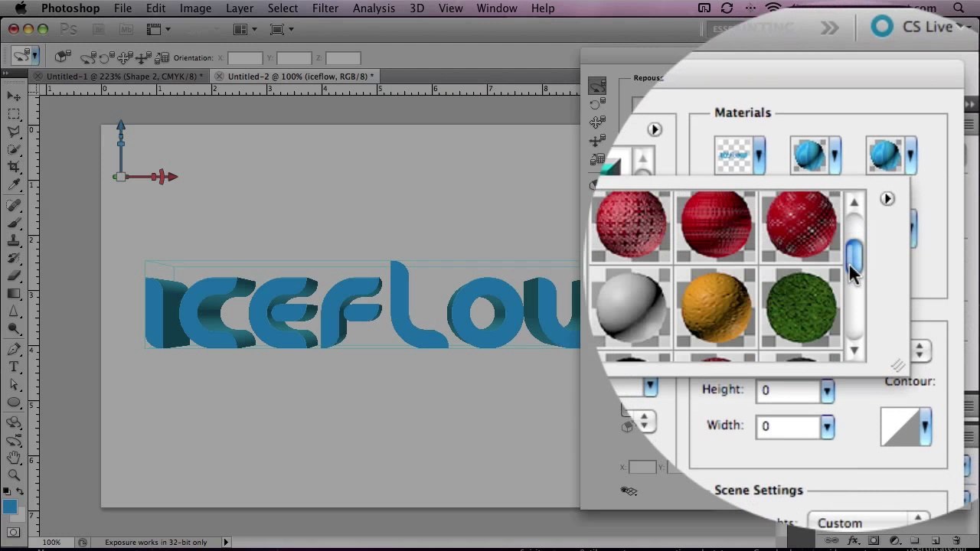Open the Layer menu
This screenshot has width=980, height=551.
[240, 8]
